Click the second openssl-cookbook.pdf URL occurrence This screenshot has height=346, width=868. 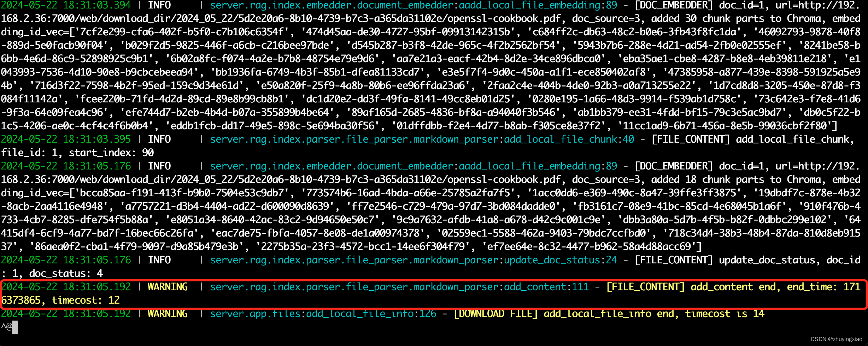tap(504, 179)
